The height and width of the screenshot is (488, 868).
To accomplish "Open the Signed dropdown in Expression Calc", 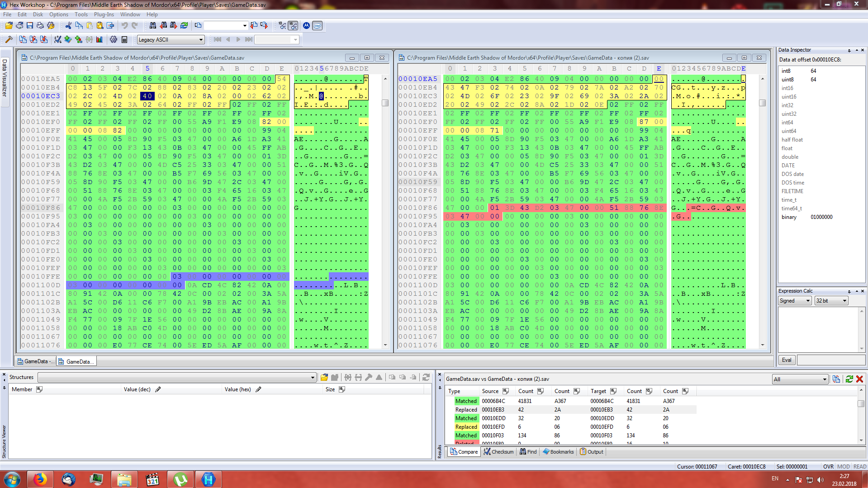I will tap(795, 301).
